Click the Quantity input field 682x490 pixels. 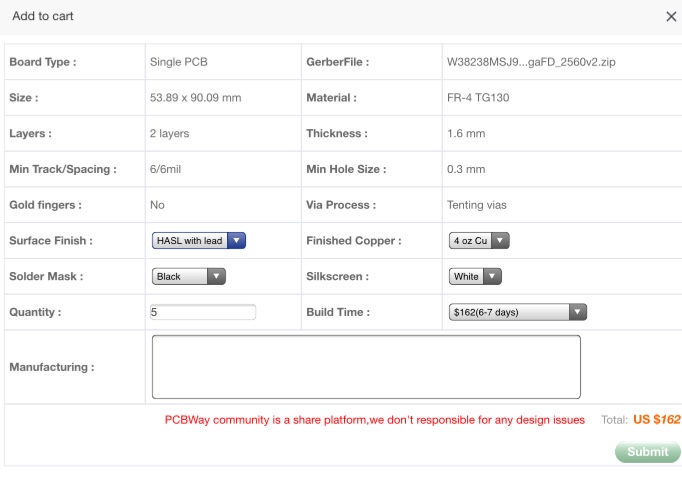click(203, 312)
